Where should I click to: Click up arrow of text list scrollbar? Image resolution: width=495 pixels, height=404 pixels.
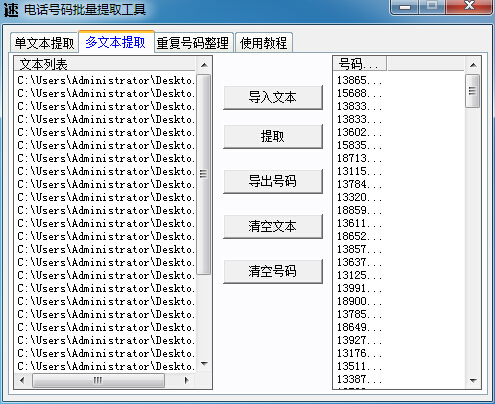pos(204,65)
